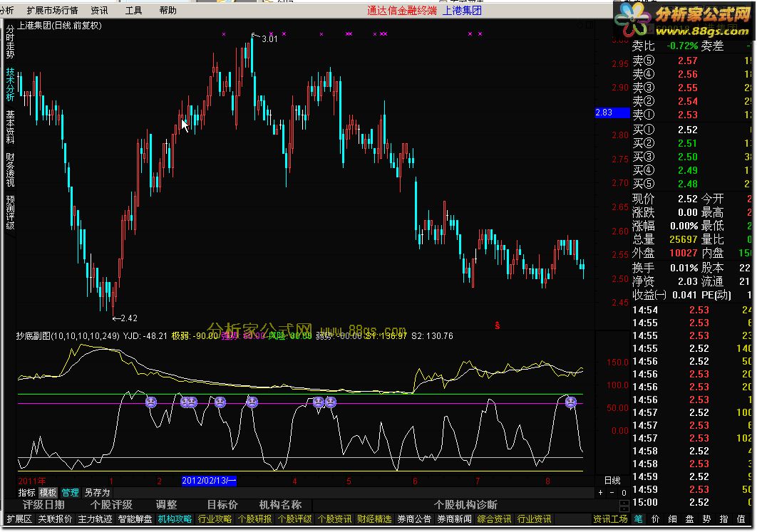The image size is (757, 532).
Task: Click the 指标 button
Action: tap(26, 492)
